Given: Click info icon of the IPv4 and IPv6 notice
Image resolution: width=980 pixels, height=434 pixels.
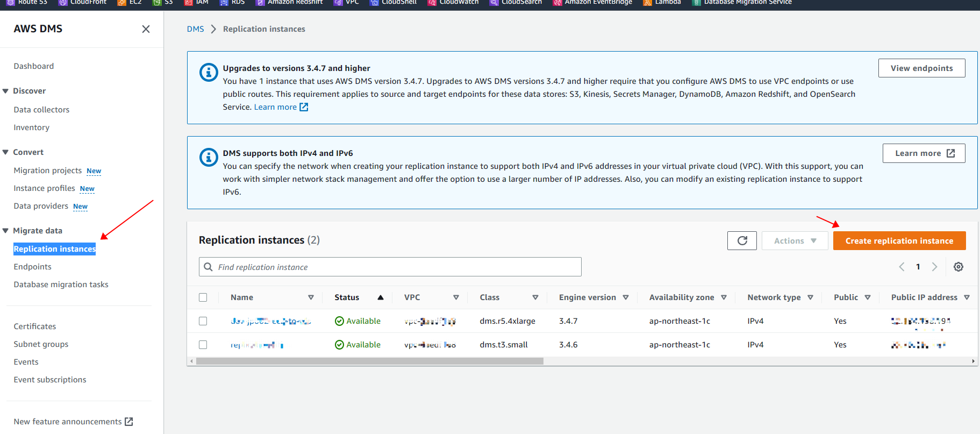Looking at the screenshot, I should click(x=209, y=157).
